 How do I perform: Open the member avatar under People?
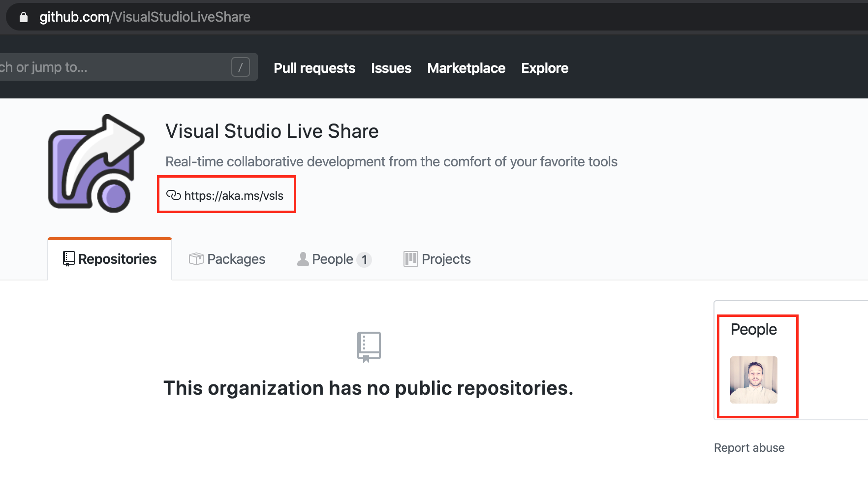754,380
